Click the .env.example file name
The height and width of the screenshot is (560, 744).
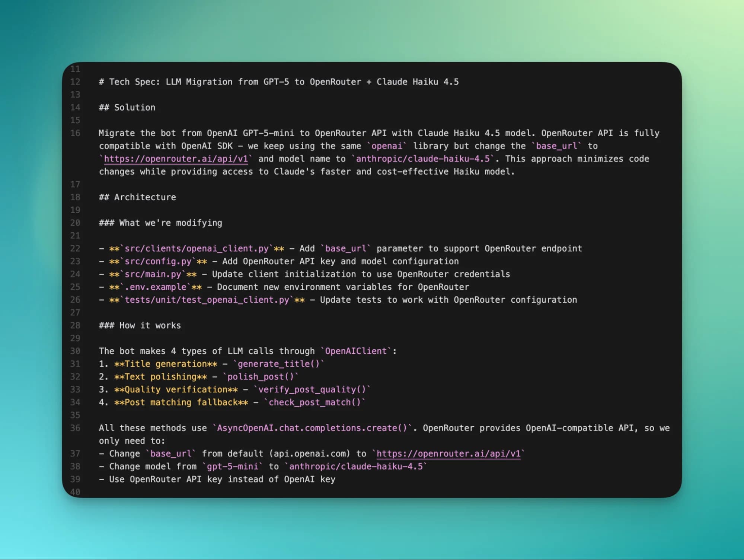pyautogui.click(x=155, y=287)
